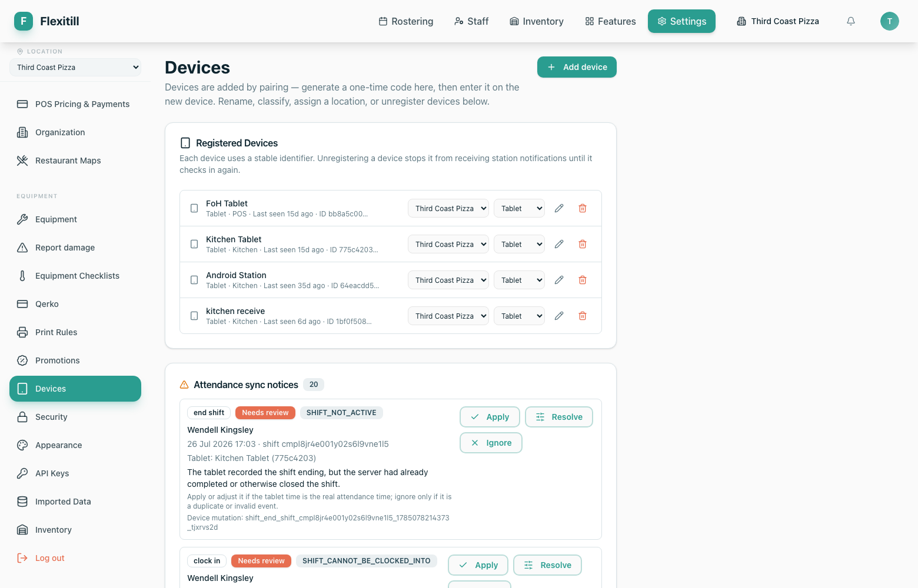Open the user avatar T menu
The image size is (918, 588).
(x=890, y=21)
